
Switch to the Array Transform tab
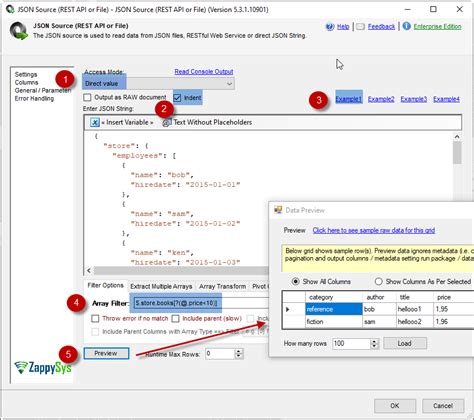[x=222, y=286]
